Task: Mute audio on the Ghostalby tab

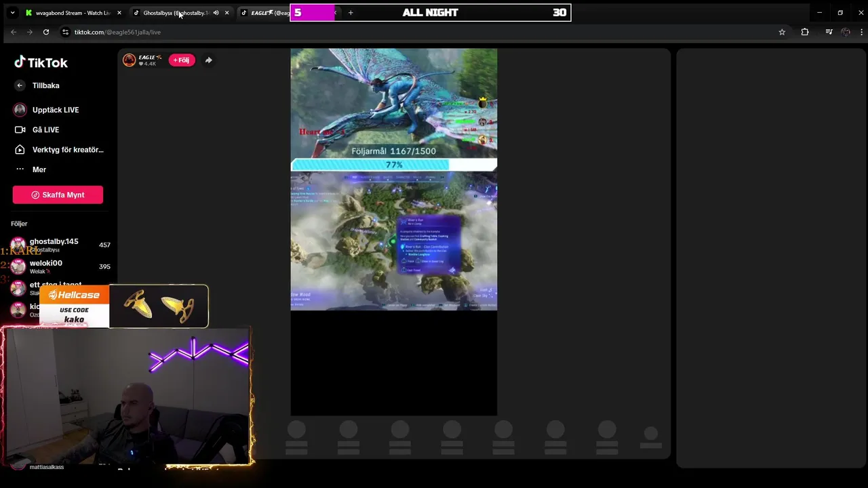Action: point(216,13)
